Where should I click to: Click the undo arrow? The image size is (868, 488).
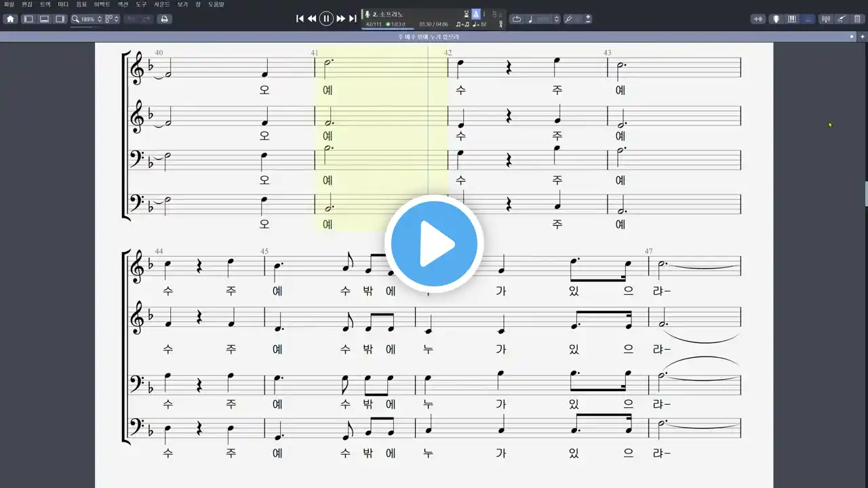[x=132, y=19]
